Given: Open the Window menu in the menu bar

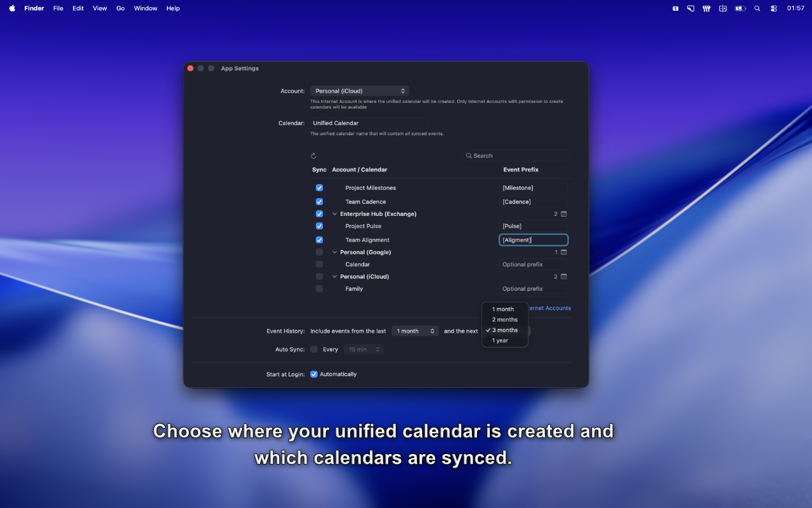Looking at the screenshot, I should click(x=145, y=8).
